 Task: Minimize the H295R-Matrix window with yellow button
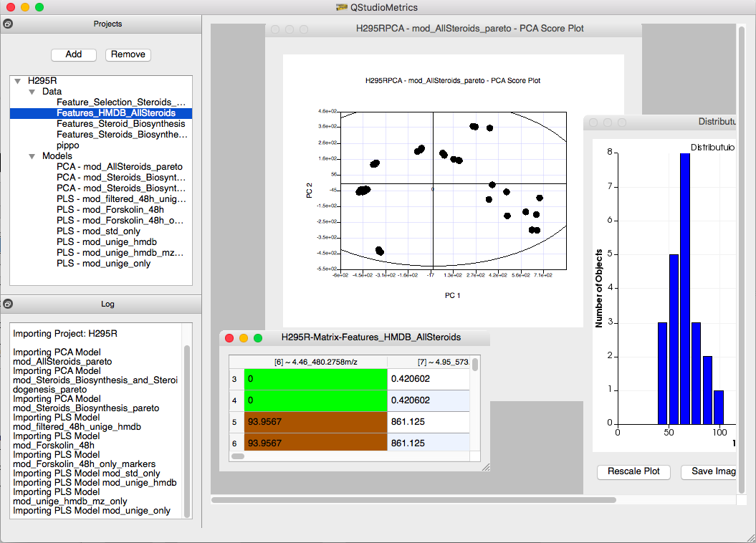coord(244,337)
